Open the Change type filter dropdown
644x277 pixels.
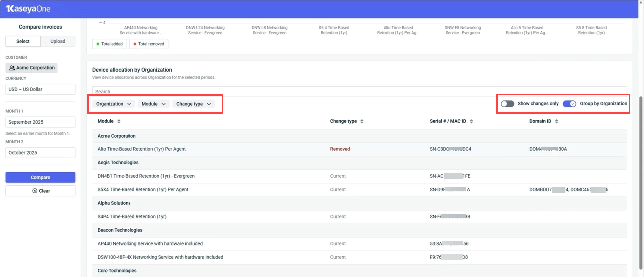[194, 104]
